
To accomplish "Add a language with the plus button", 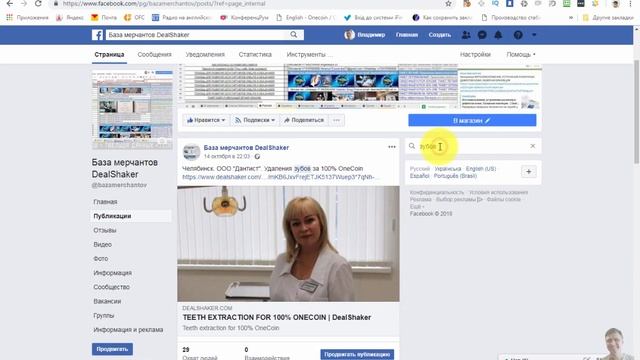I will [529, 172].
